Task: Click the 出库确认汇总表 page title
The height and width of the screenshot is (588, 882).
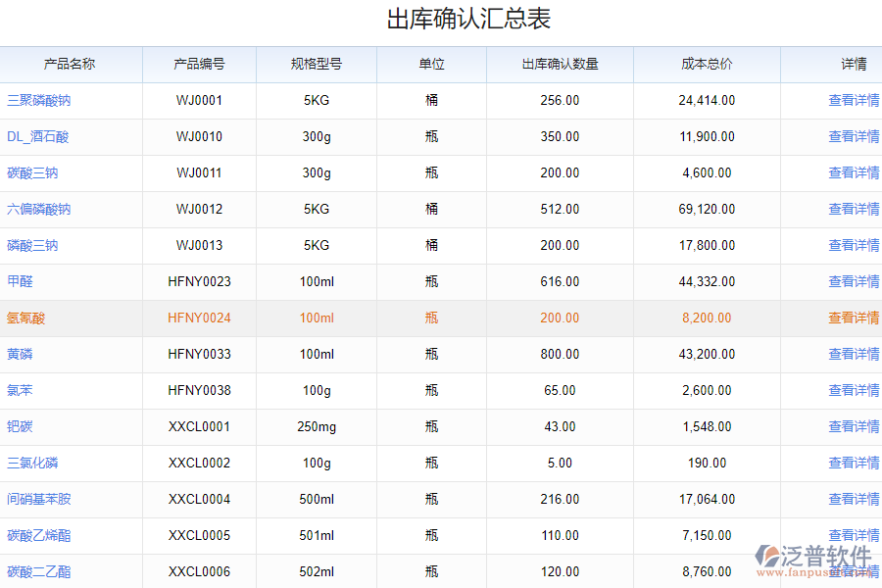Action: click(441, 18)
